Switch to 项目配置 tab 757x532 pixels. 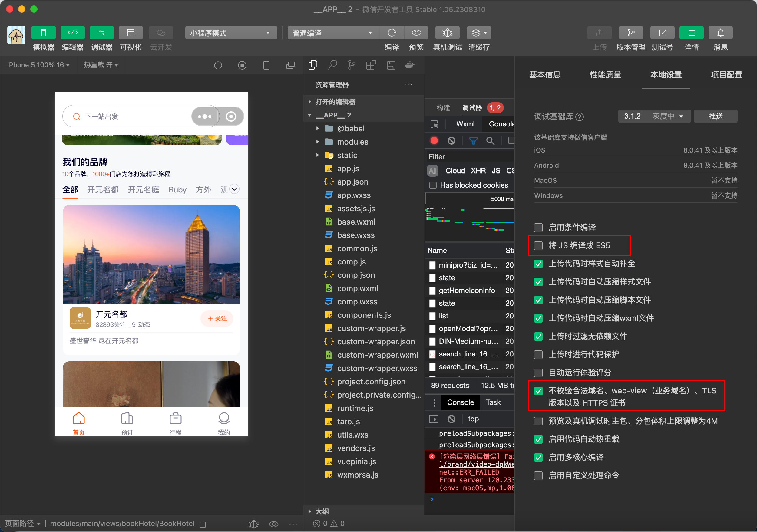[x=726, y=75]
